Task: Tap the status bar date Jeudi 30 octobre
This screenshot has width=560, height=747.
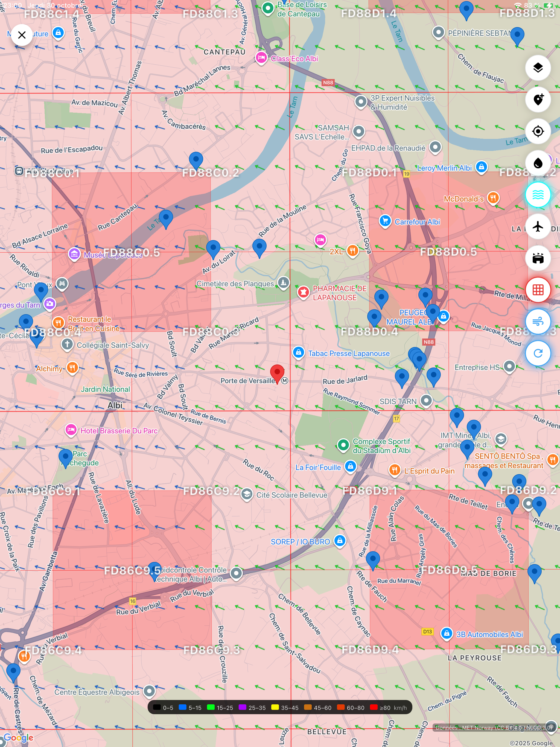Action: (55, 5)
